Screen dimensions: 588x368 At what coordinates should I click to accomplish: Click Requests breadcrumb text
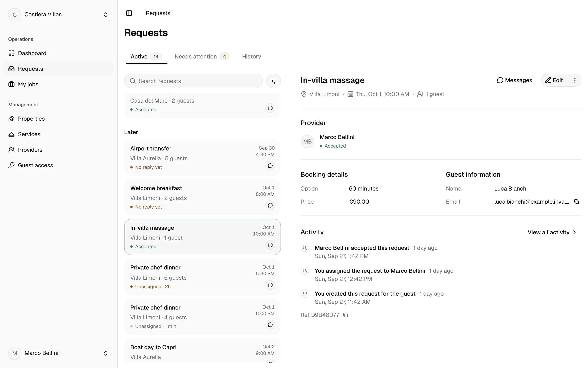(158, 13)
